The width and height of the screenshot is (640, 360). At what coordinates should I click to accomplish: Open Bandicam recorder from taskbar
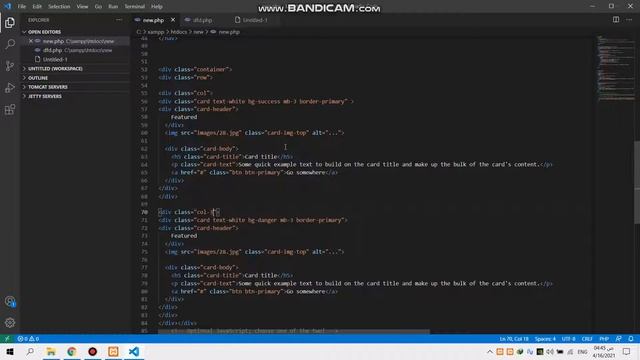tap(93, 351)
